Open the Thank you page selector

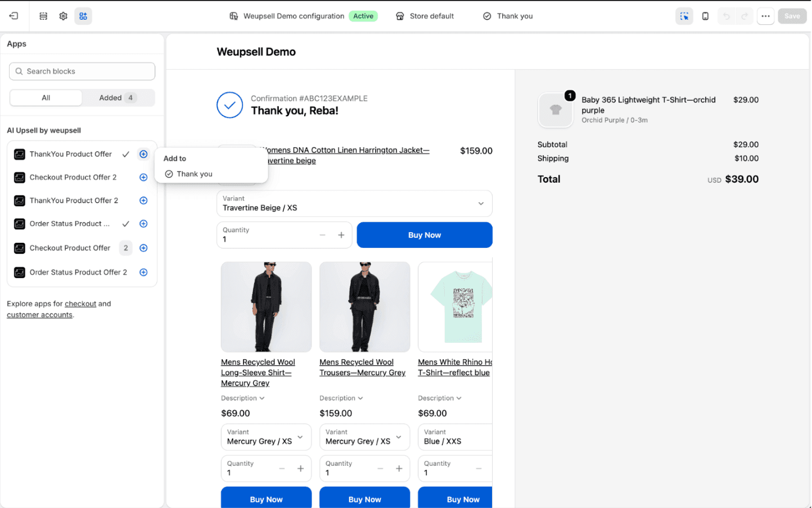pos(508,16)
